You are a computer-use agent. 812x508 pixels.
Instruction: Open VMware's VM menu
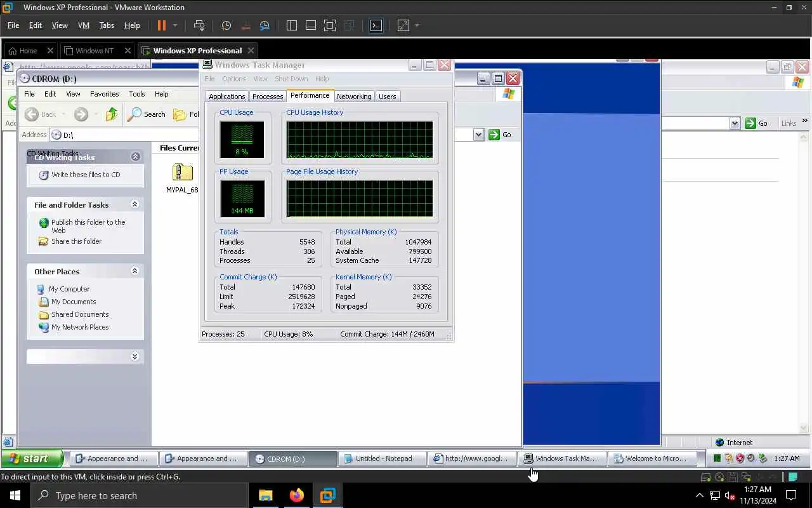click(x=83, y=25)
